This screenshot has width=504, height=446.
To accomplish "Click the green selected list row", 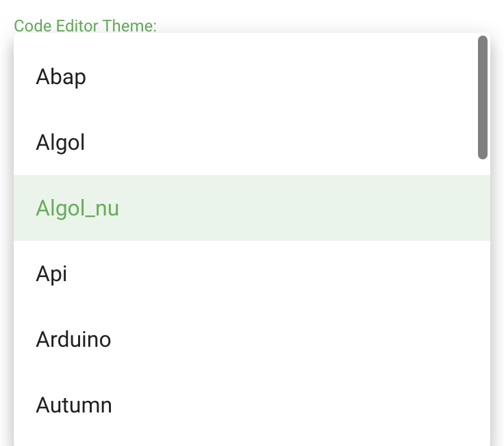I will [x=252, y=208].
